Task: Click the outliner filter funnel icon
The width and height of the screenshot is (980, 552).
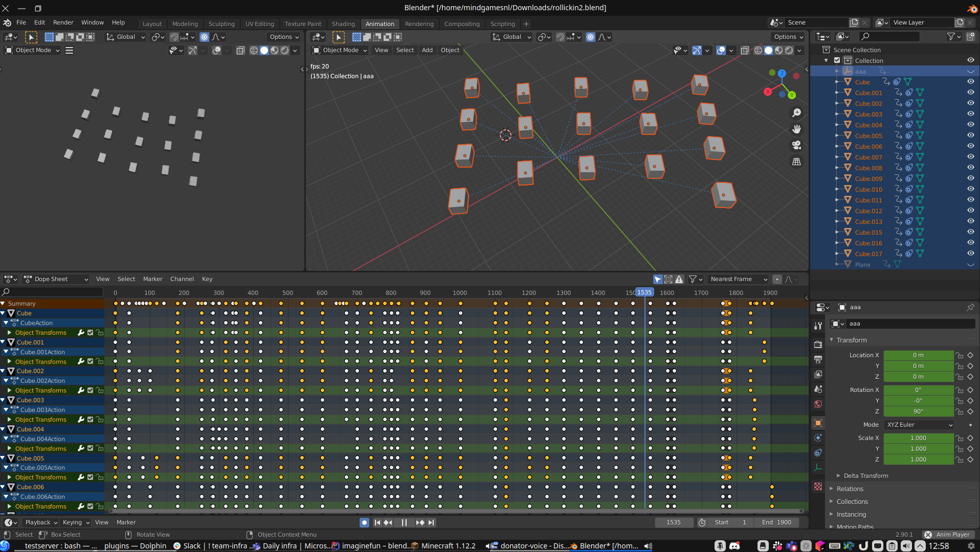Action: (951, 36)
